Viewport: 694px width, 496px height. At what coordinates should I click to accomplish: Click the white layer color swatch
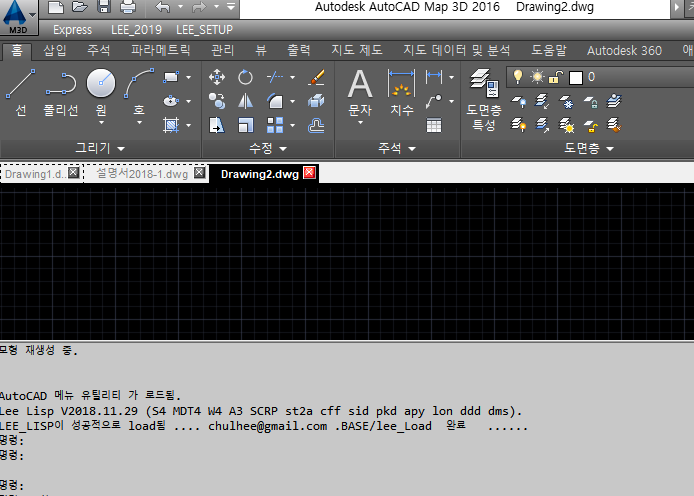(575, 78)
